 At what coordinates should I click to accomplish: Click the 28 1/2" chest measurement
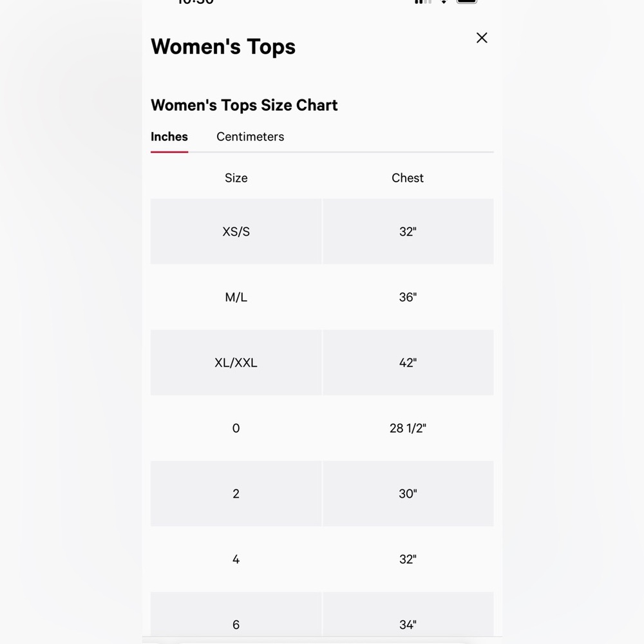point(408,428)
